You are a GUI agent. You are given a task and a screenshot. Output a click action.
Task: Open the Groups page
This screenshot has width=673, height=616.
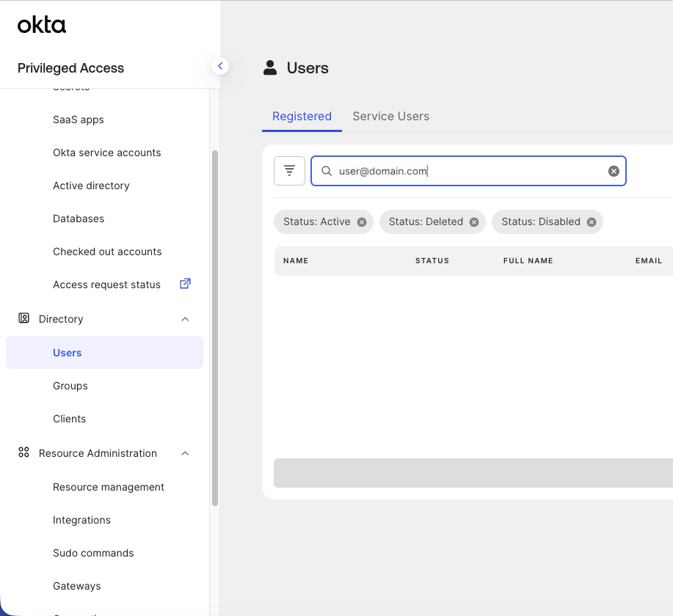pos(70,386)
